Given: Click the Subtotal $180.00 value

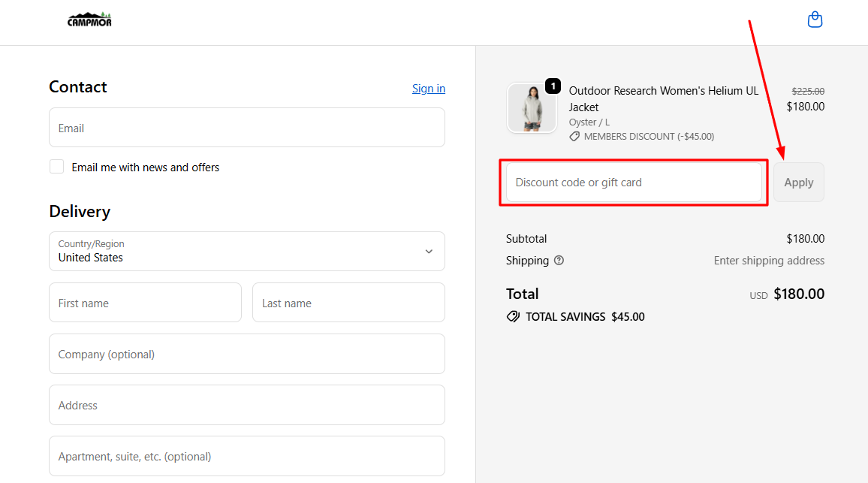Looking at the screenshot, I should (x=806, y=239).
